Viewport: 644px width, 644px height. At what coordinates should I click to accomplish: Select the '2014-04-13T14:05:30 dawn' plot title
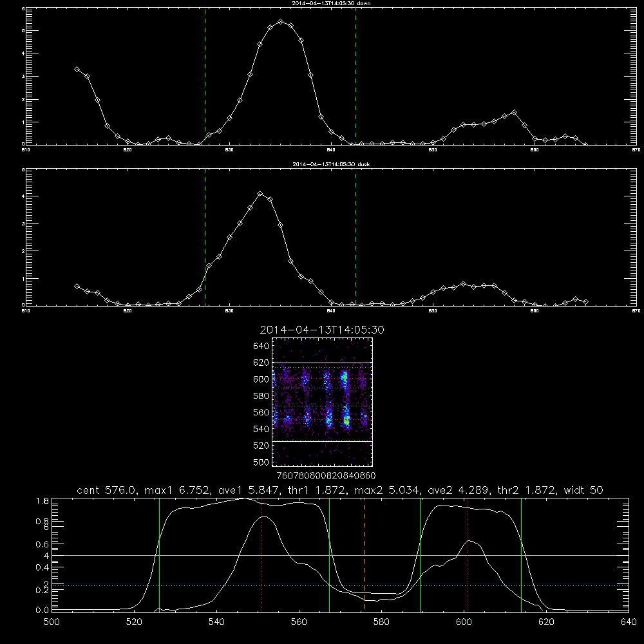(331, 3)
